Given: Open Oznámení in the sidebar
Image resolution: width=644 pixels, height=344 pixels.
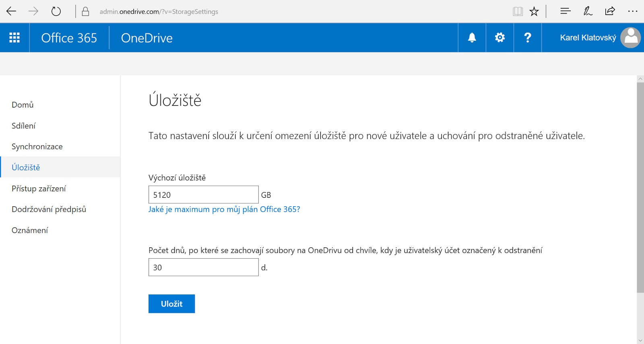Looking at the screenshot, I should pos(60,230).
